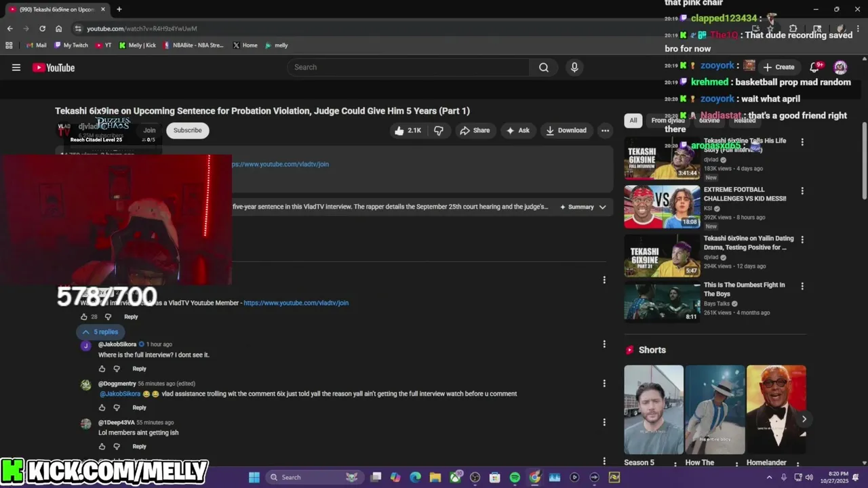Open Melly | Kick bookmark
This screenshot has width=868, height=488.
138,45
